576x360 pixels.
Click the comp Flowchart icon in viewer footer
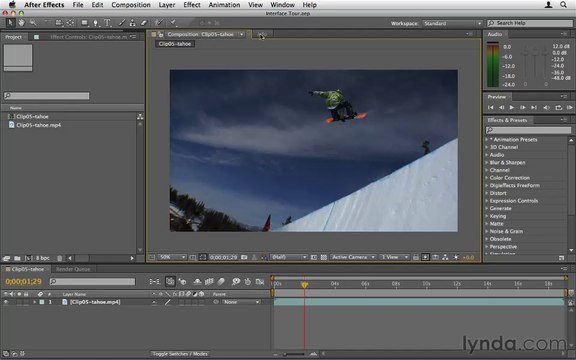pyautogui.click(x=445, y=258)
